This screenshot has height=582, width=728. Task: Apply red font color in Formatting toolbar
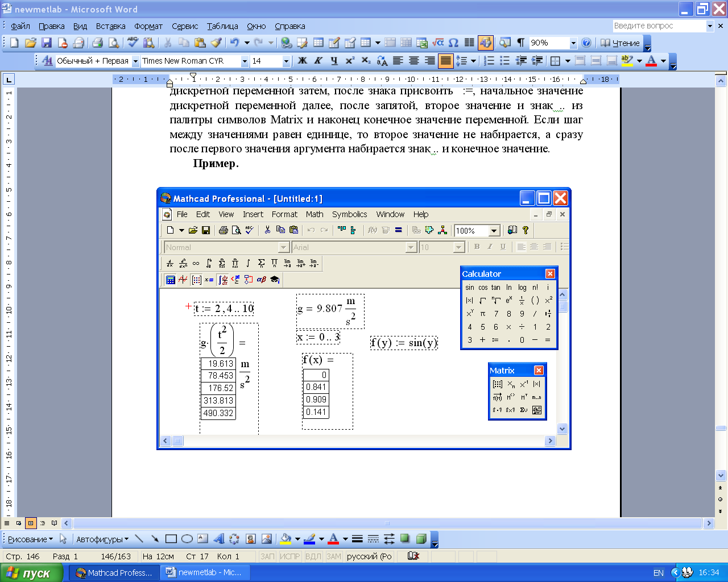click(x=652, y=61)
